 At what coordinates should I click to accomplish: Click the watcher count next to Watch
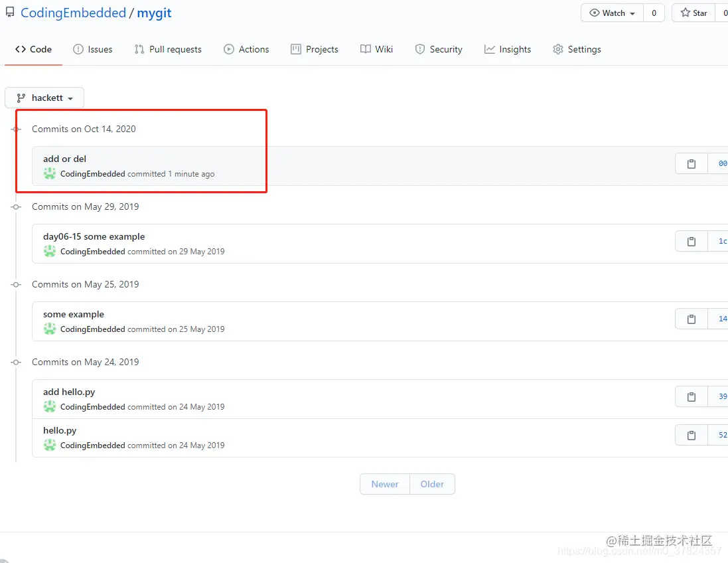654,13
